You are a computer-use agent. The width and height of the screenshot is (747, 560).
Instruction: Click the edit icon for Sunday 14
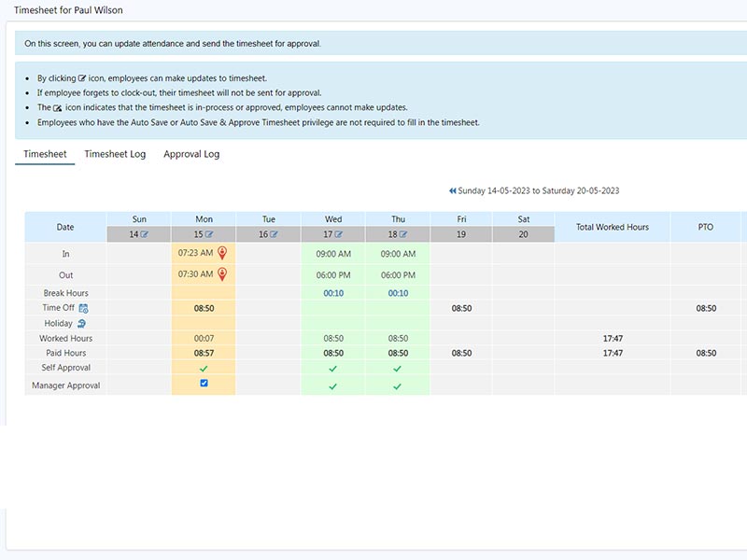pos(145,234)
